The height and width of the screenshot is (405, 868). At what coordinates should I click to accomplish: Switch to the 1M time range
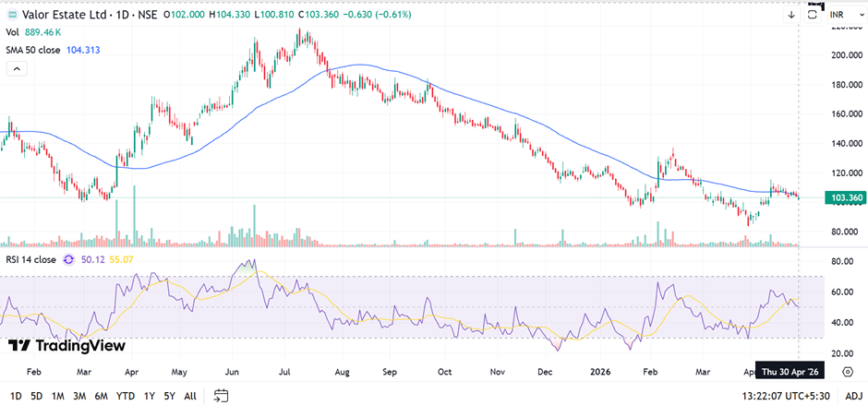click(x=57, y=396)
